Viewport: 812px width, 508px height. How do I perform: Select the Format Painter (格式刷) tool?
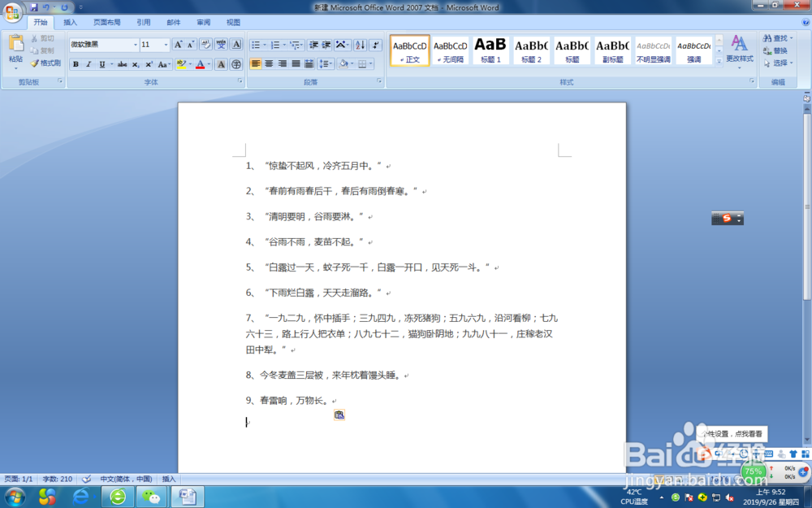pyautogui.click(x=45, y=63)
